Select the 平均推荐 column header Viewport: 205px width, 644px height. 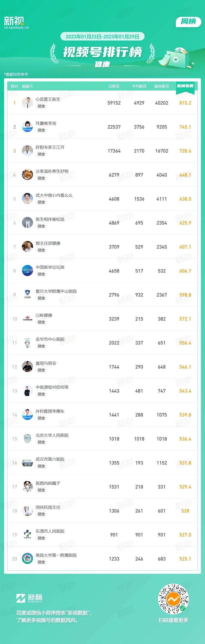tap(139, 86)
